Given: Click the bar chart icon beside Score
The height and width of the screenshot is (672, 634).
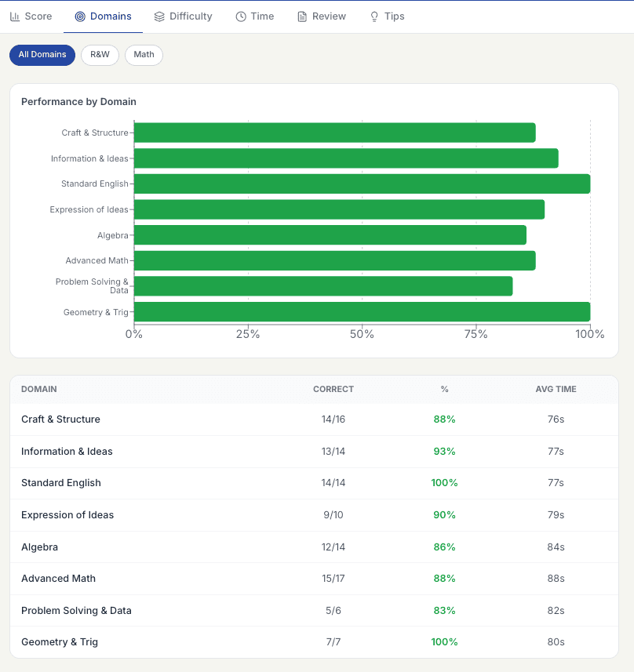Looking at the screenshot, I should coord(13,16).
